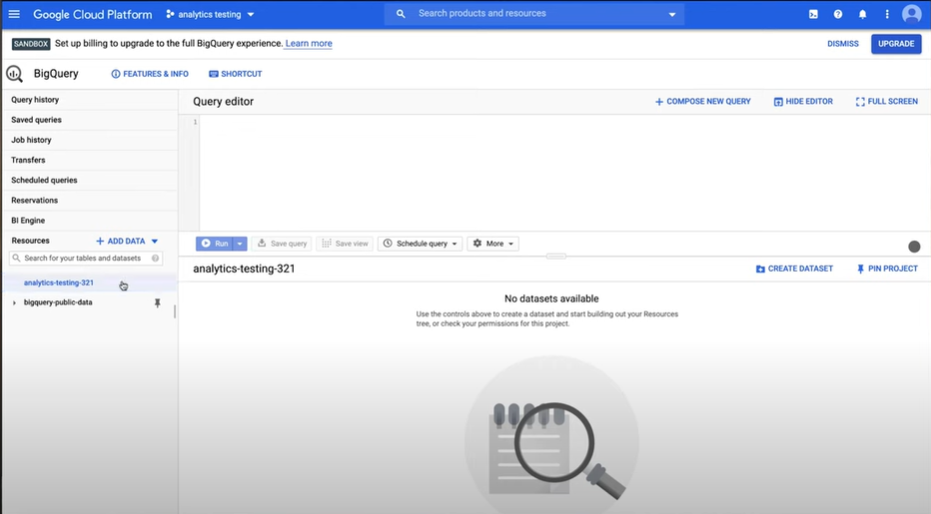This screenshot has width=931, height=514.
Task: Open the hamburger navigation menu
Action: pos(14,14)
